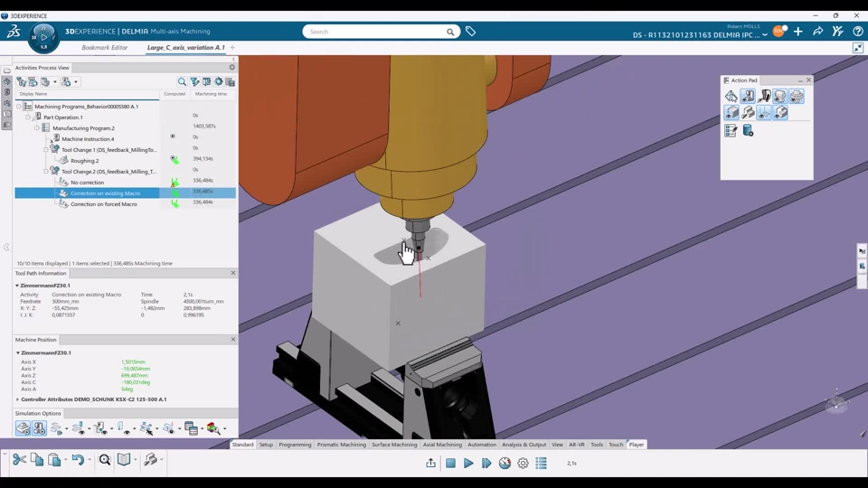Click the scissors Cut icon
The height and width of the screenshot is (488, 868).
tap(19, 460)
